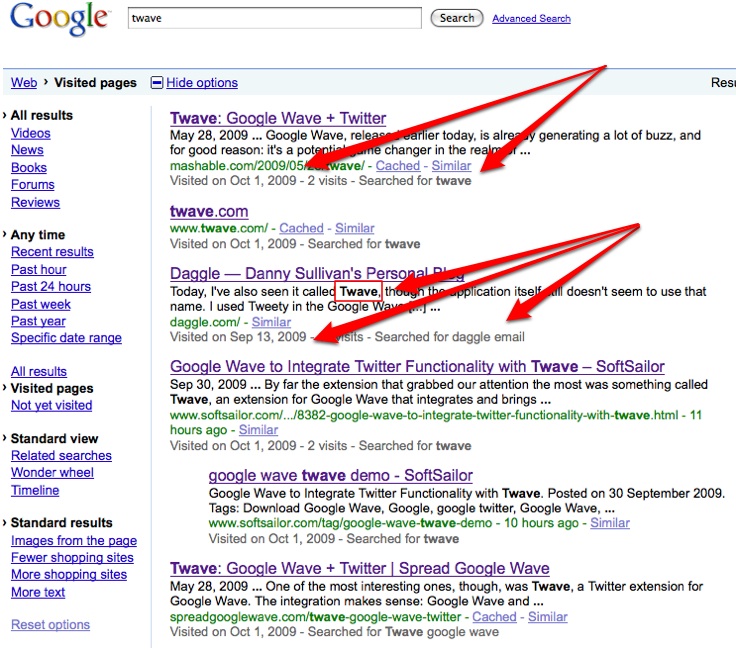Open Cached link for www.twave.com
The image size is (736, 650).
click(x=301, y=228)
